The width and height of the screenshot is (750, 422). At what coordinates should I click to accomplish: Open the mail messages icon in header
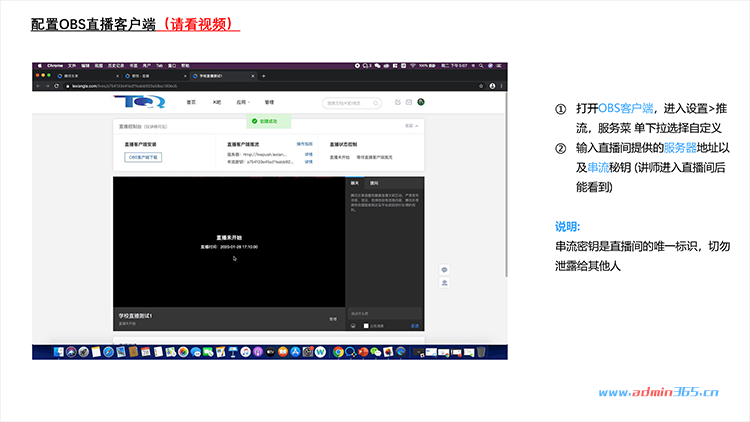pos(409,102)
